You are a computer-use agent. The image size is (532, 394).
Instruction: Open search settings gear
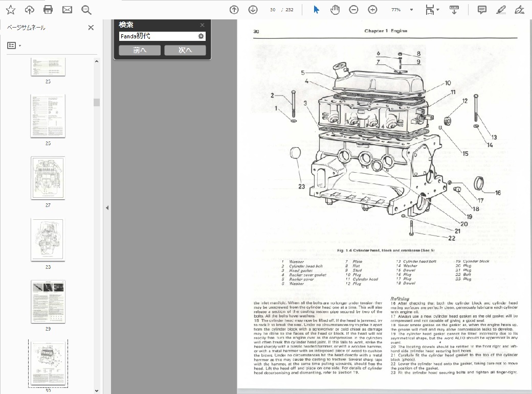pyautogui.click(x=201, y=36)
